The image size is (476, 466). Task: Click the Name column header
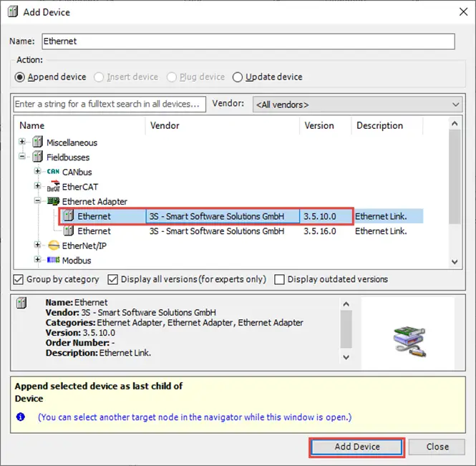click(80, 125)
